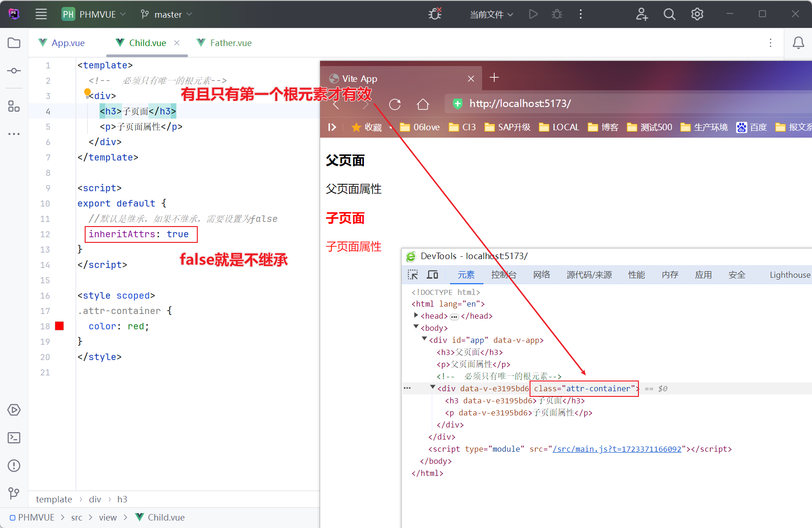This screenshot has height=528, width=812.
Task: Click inheritAttrs: true on line 12
Action: point(139,234)
